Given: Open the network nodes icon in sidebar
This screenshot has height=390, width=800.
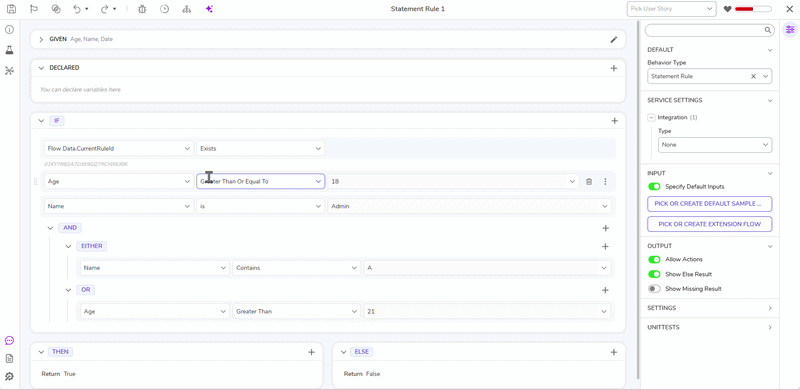Looking at the screenshot, I should 9,70.
